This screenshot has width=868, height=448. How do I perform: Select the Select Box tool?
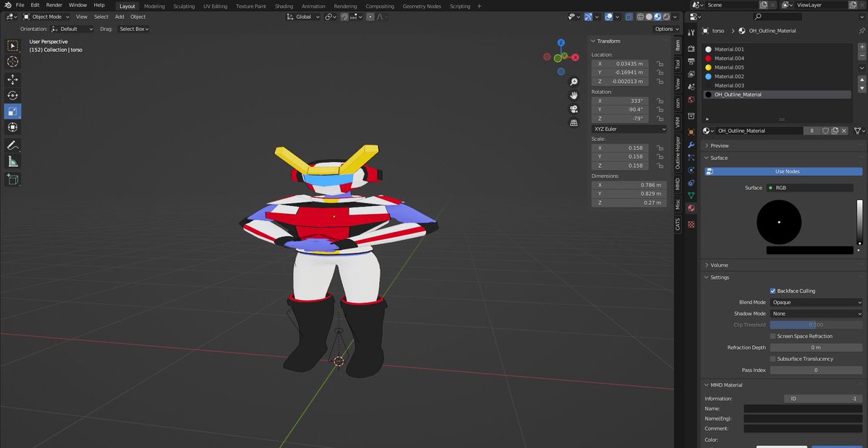coord(13,46)
